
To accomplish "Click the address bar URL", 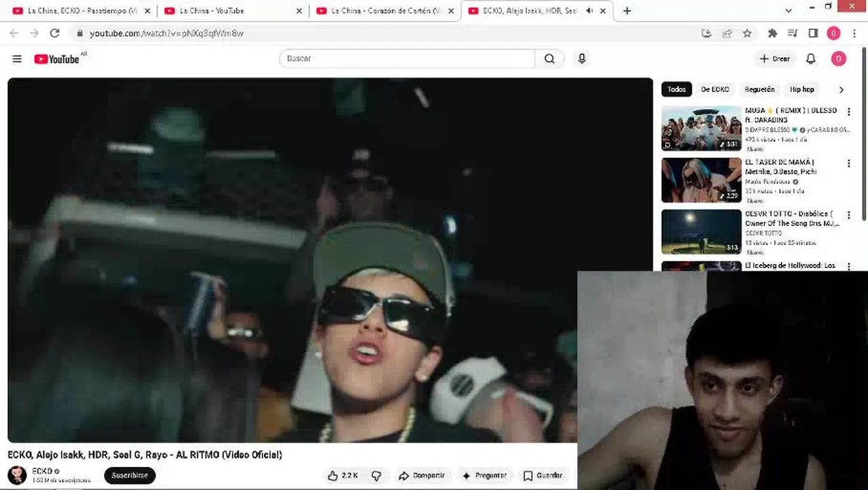I will pyautogui.click(x=167, y=33).
